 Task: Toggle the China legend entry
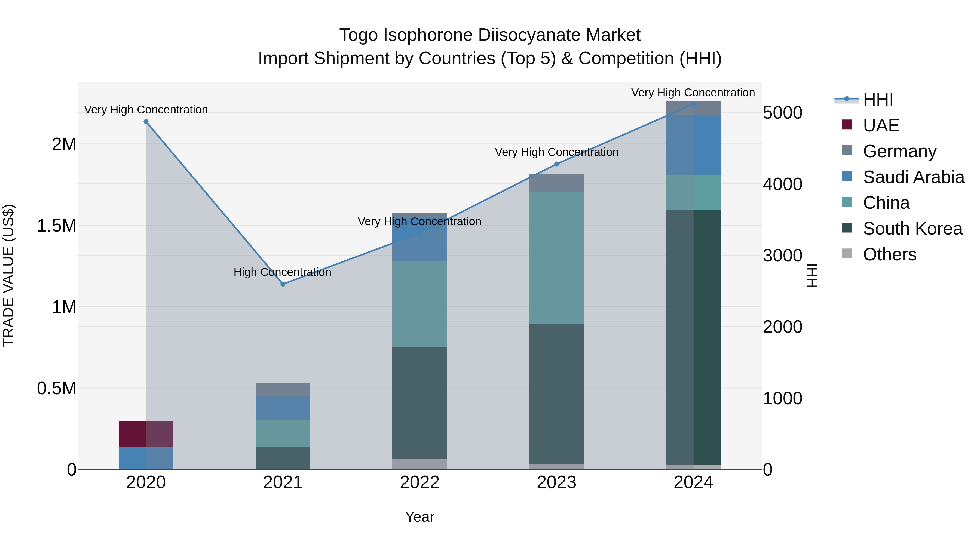point(875,203)
